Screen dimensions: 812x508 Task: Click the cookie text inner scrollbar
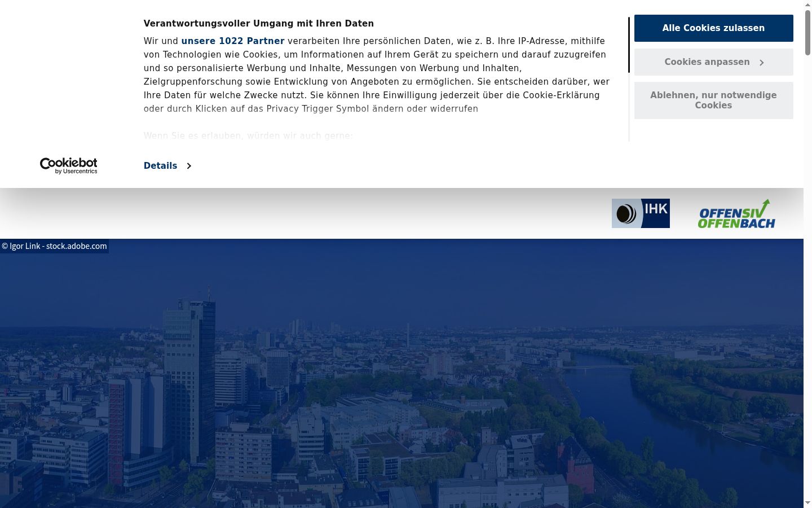pos(629,45)
